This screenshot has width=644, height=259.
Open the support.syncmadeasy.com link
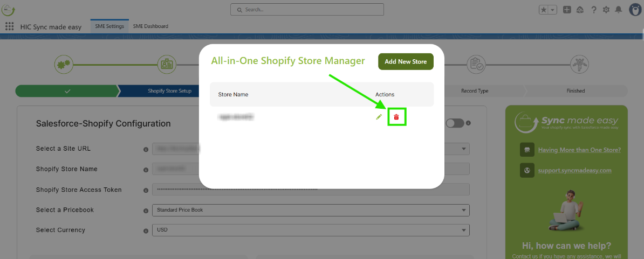575,170
